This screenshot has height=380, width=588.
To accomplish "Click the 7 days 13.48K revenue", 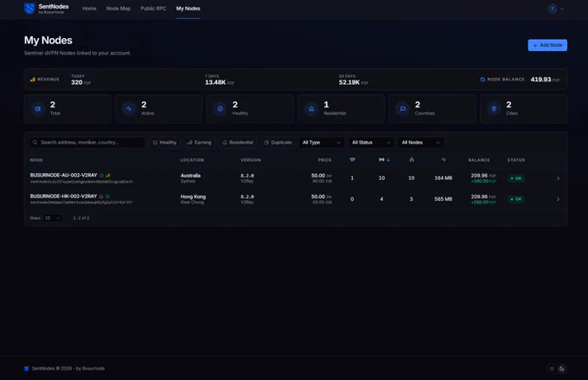I will (x=220, y=80).
